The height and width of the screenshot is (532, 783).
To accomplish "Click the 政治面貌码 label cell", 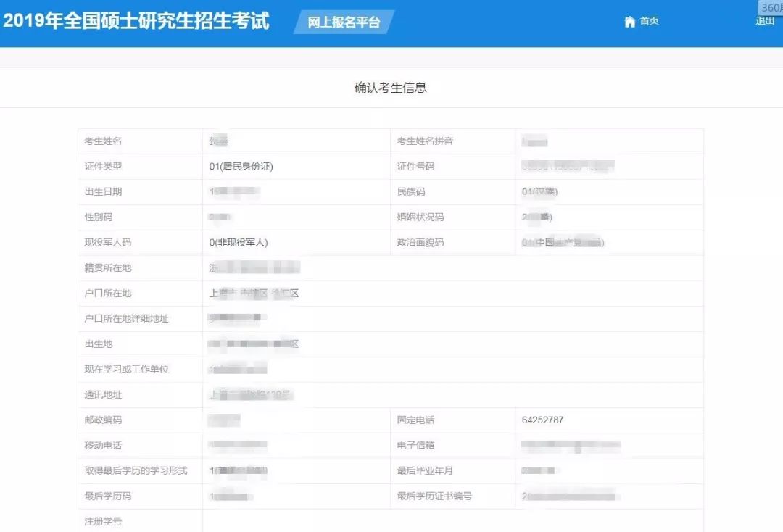I will (420, 243).
